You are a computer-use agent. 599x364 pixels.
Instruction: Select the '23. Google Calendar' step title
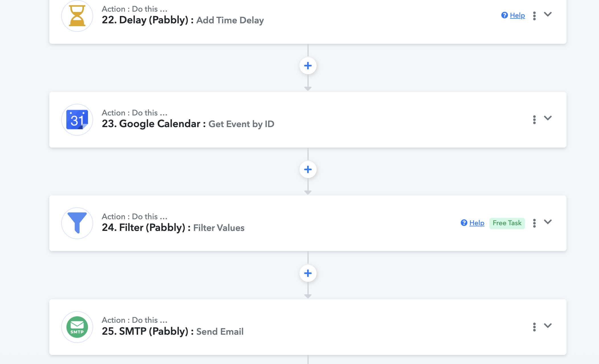tap(151, 124)
